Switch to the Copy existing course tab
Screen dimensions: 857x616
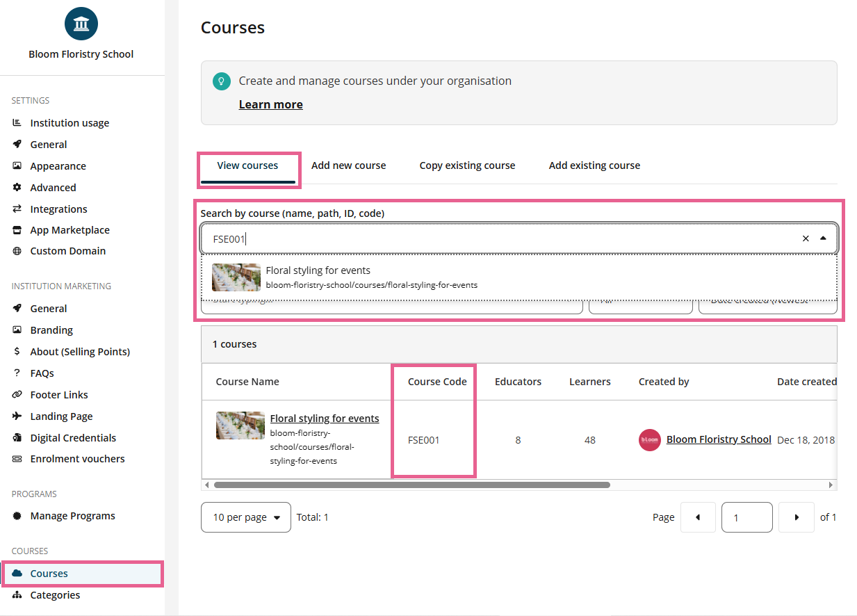(x=467, y=165)
